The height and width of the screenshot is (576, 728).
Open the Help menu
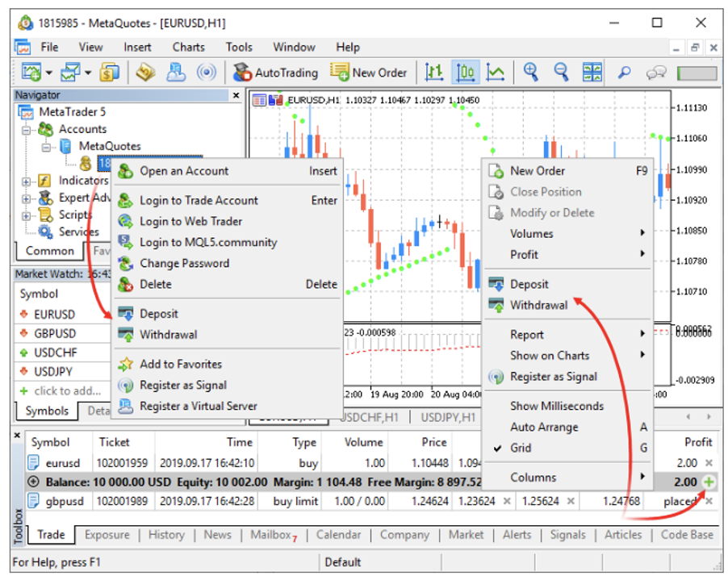(x=348, y=48)
